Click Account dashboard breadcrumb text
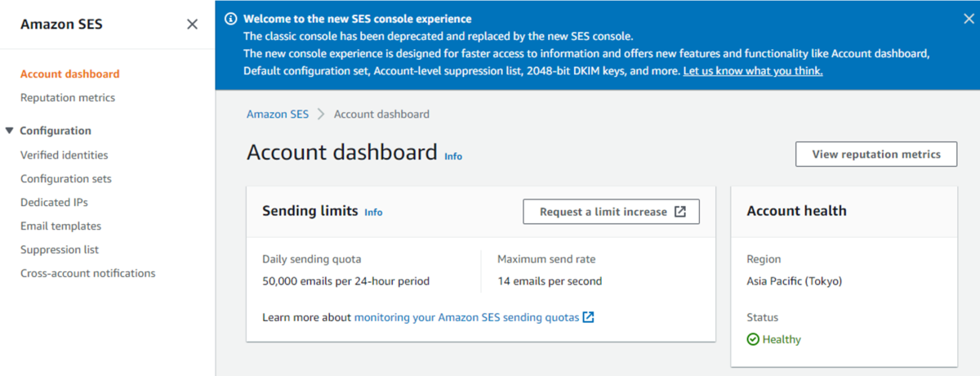This screenshot has height=376, width=980. [x=381, y=114]
